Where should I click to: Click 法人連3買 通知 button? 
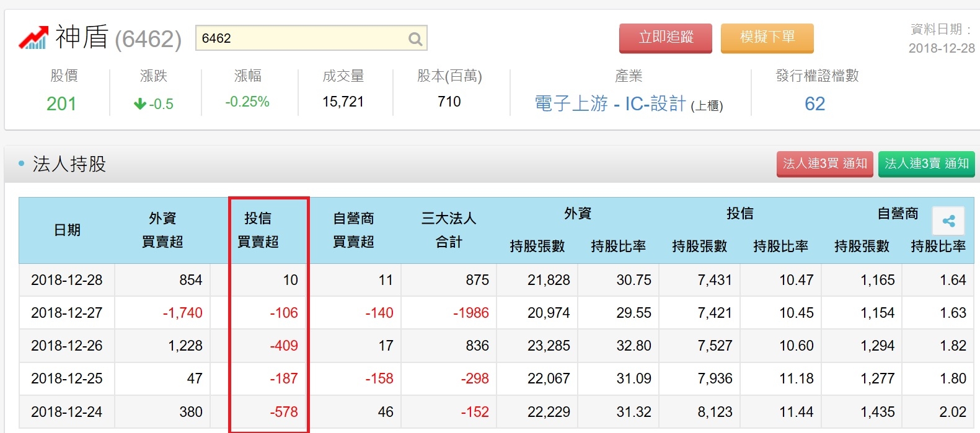click(825, 164)
